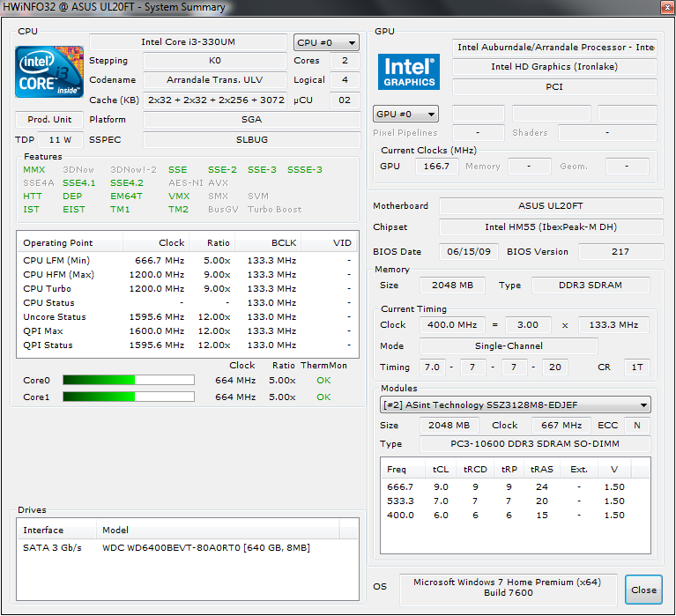
Task: Expand the ASint Technology memory module dropdown
Action: tap(516, 404)
